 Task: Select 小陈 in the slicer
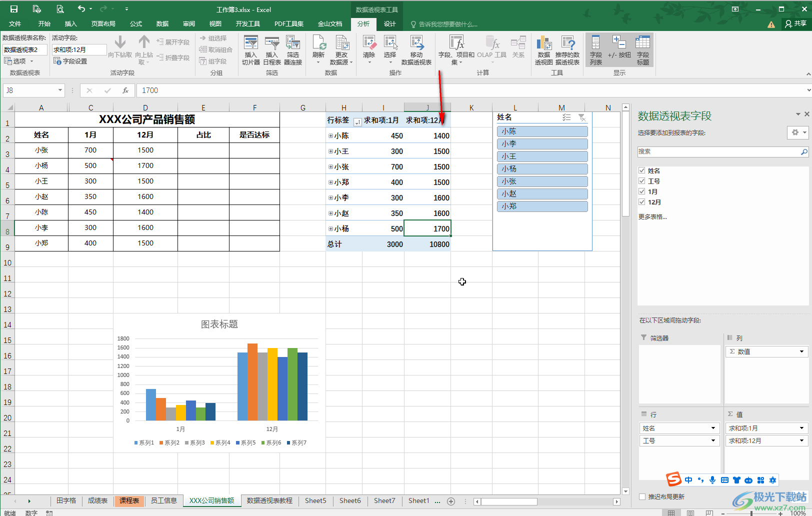pos(542,131)
